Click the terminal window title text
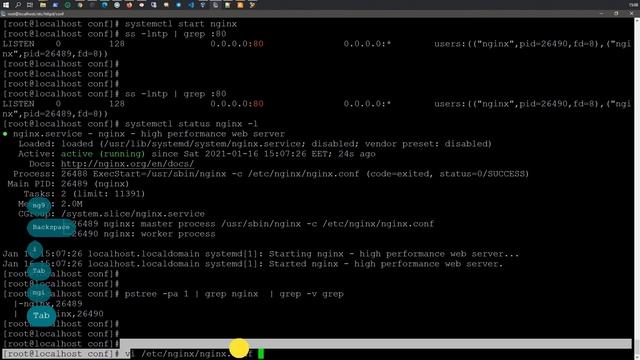 coord(36,14)
